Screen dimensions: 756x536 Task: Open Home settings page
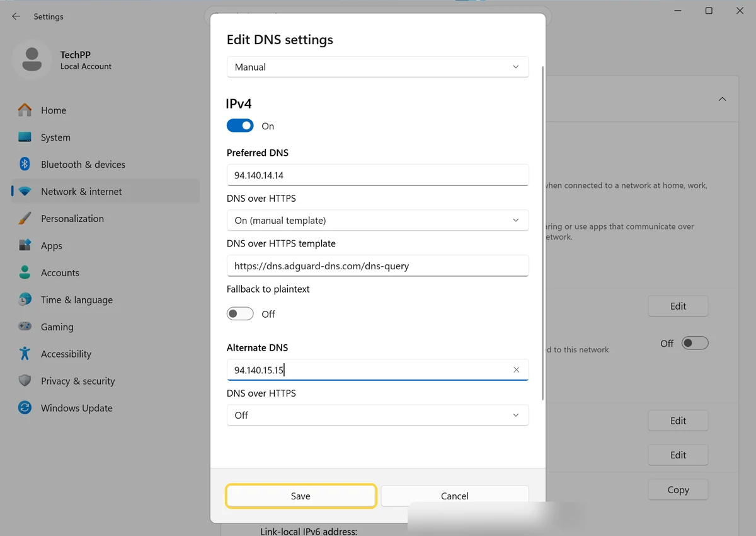coord(106,110)
